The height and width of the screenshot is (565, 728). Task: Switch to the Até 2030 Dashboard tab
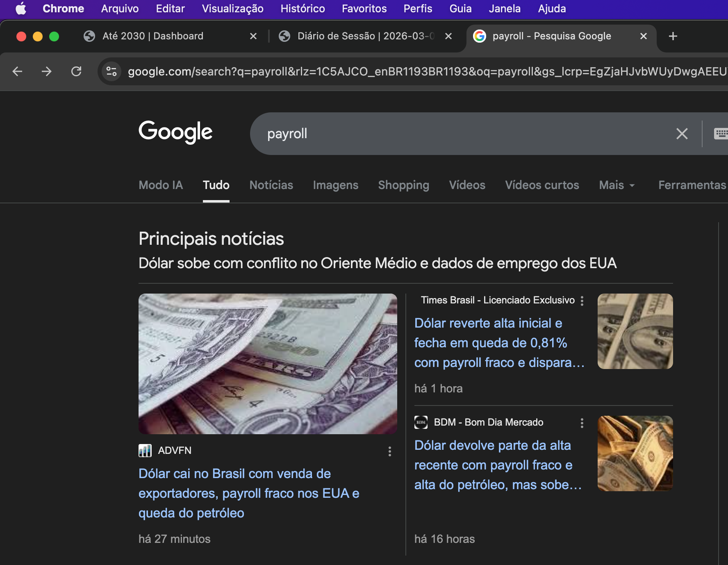point(152,36)
